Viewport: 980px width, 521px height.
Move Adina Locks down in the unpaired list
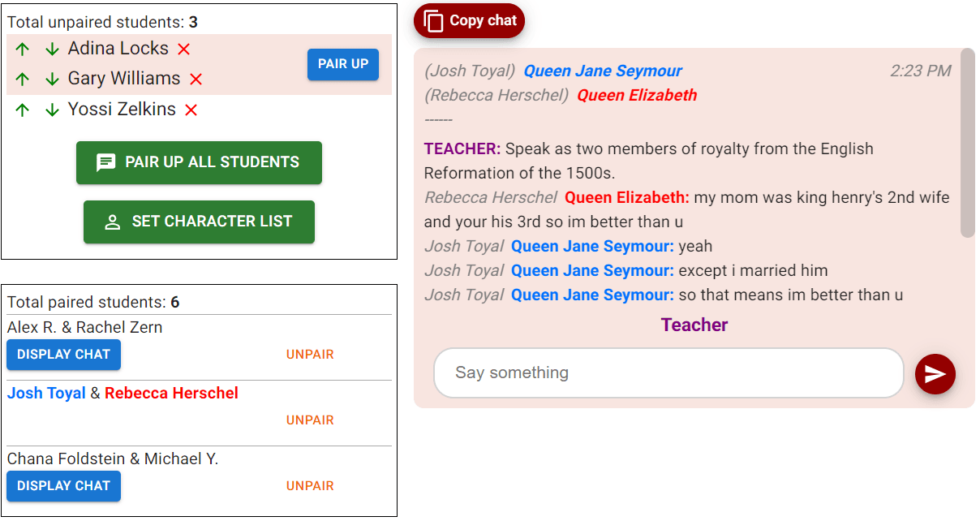point(52,48)
